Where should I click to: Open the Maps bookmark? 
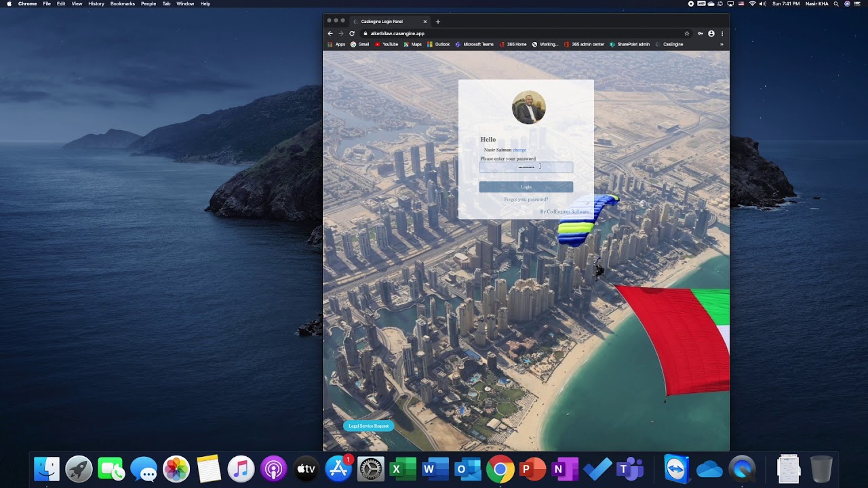pos(413,44)
